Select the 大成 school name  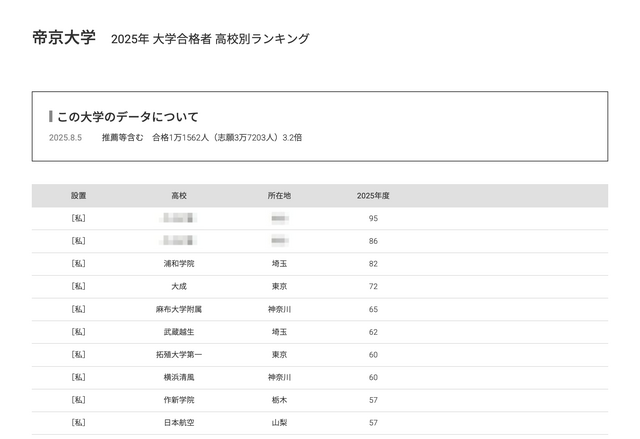pos(179,286)
